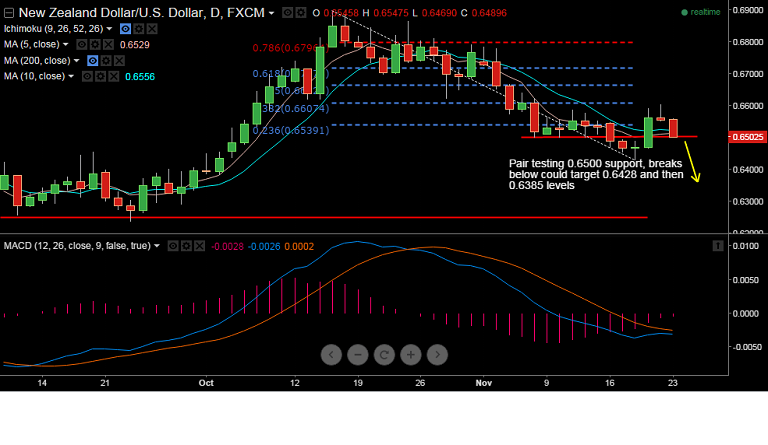This screenshot has height=445, width=768.
Task: Click the 0.69000 price axis label
Action: pos(748,10)
